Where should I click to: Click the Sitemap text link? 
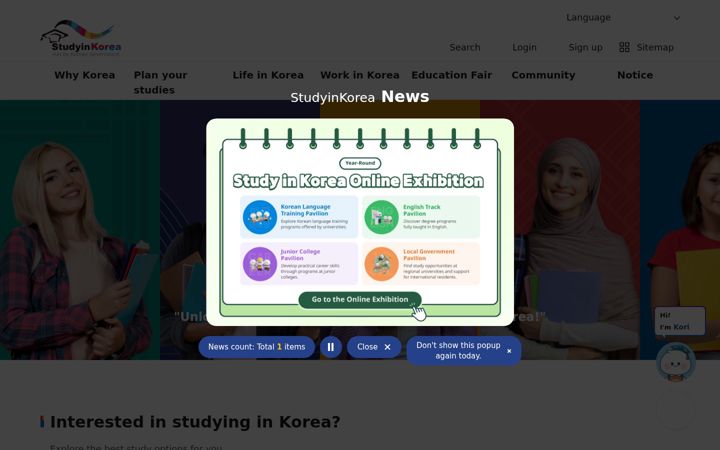pyautogui.click(x=655, y=47)
